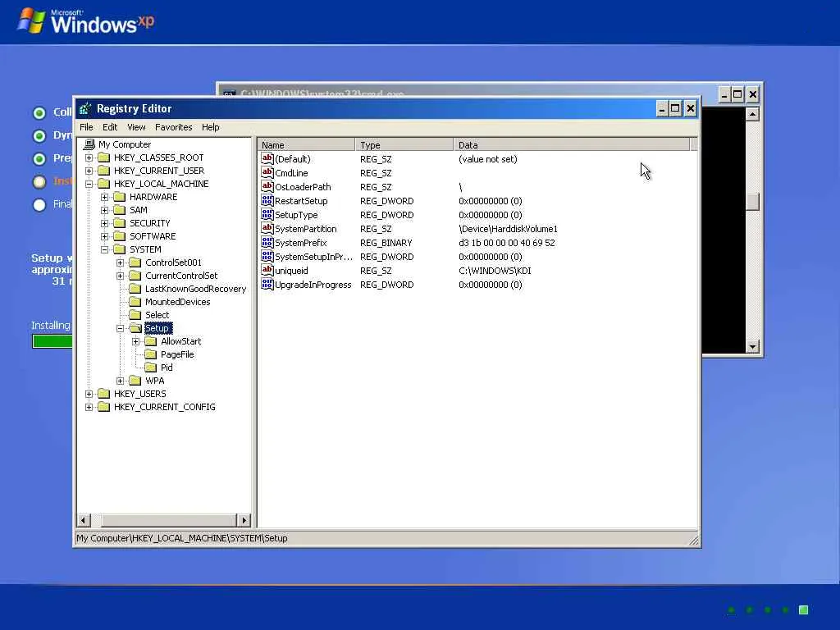Select the My Computer root icon
The height and width of the screenshot is (630, 840).
click(89, 144)
